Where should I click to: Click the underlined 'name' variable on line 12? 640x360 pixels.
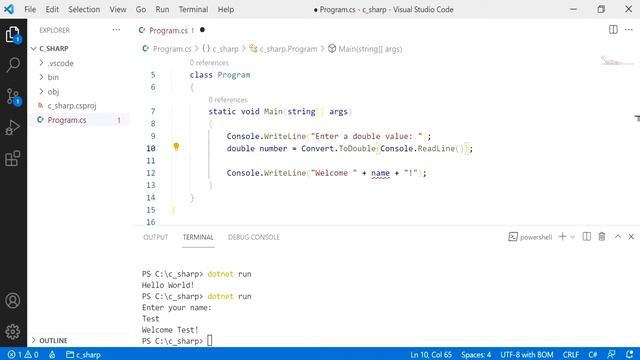point(380,173)
